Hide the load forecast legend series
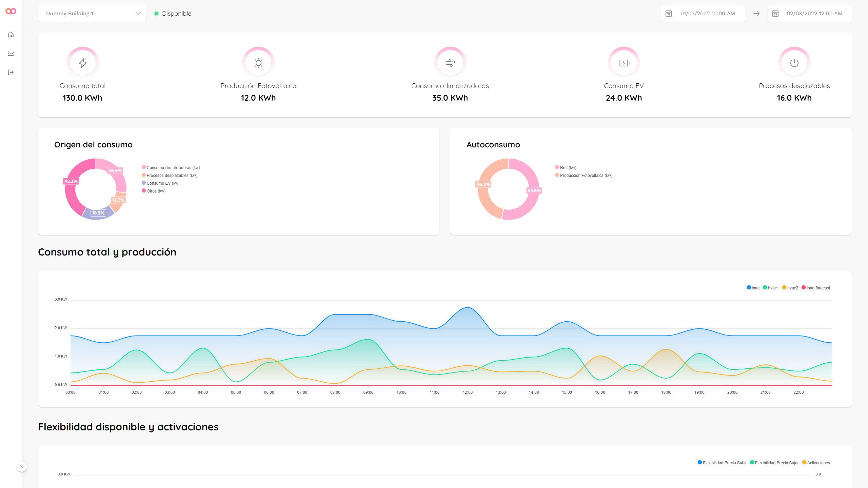 816,288
